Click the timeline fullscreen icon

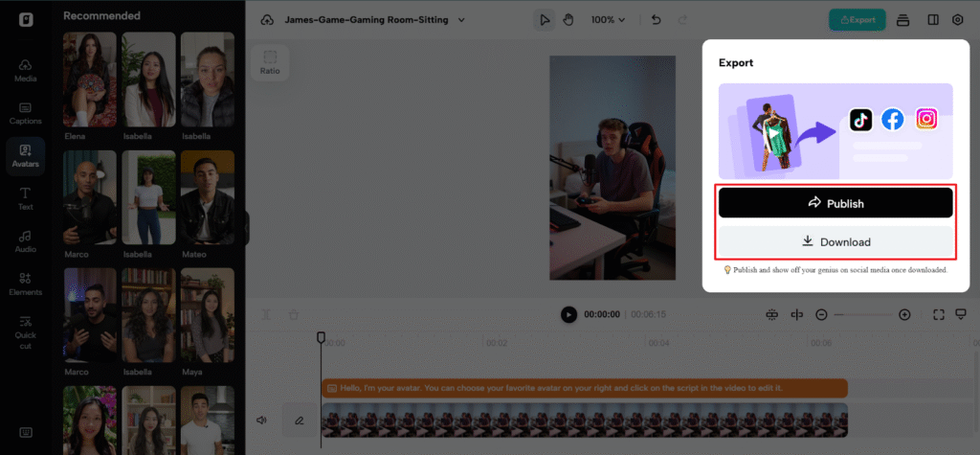938,314
